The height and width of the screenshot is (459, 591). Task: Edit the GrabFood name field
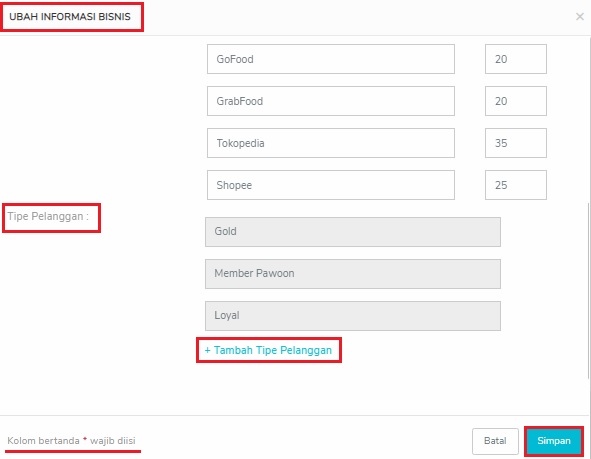coord(331,101)
